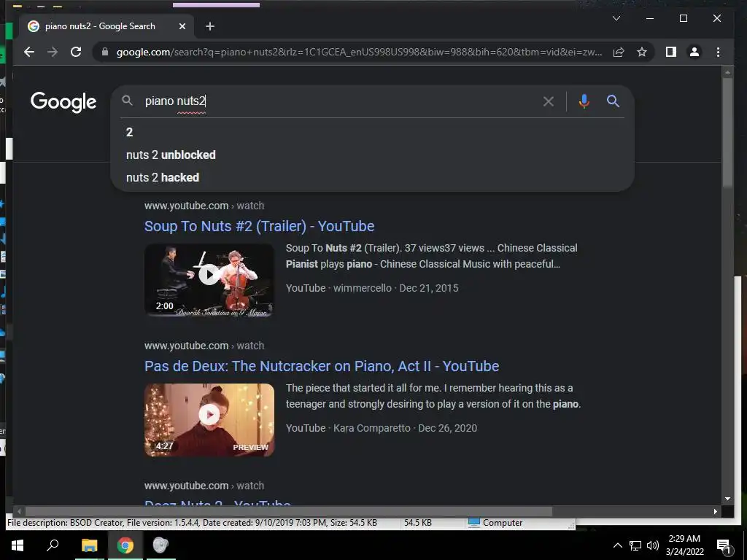Play the Soup To Nuts video thumbnail

(x=209, y=280)
